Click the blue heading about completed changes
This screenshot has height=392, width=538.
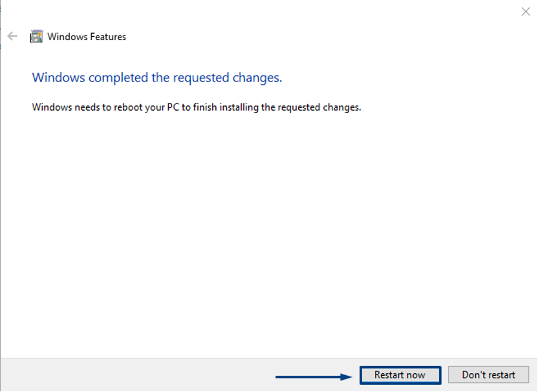coord(156,78)
